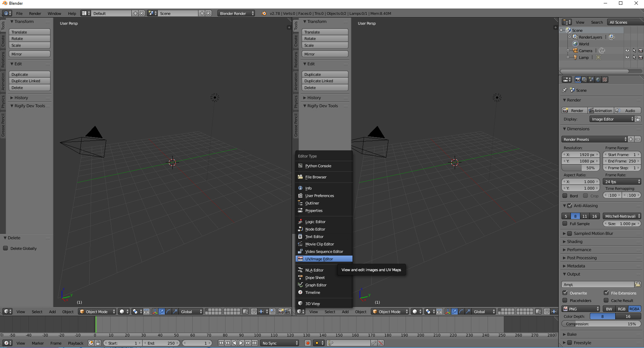
Task: Open the Display Image Editor dropdown
Action: 611,119
